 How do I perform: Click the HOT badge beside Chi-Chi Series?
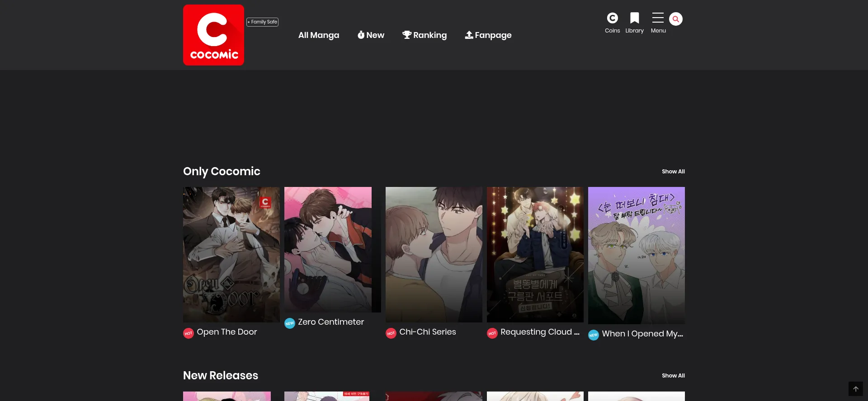coord(391,333)
